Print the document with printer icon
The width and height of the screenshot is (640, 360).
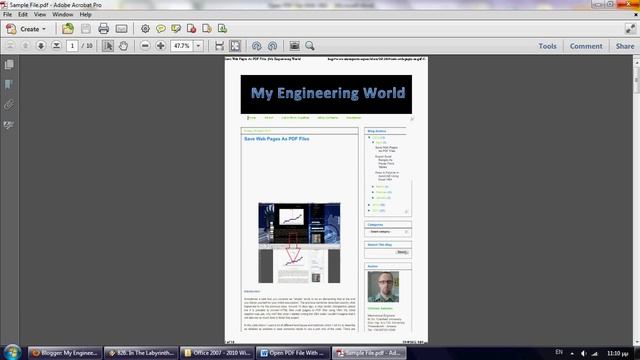103,29
